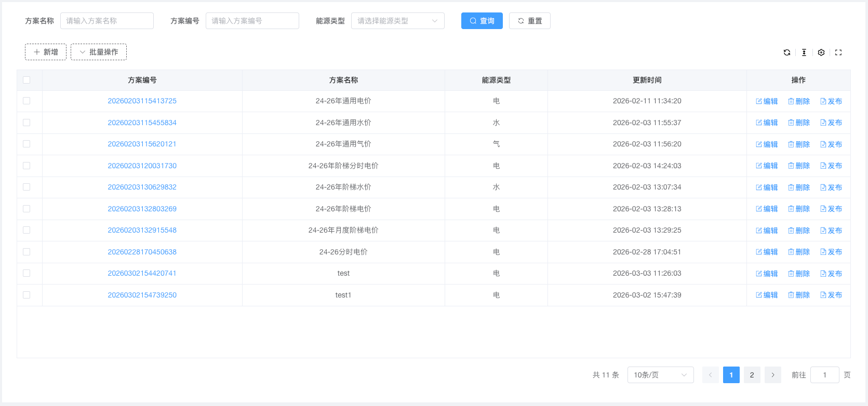Publish the test1 plan row

831,295
